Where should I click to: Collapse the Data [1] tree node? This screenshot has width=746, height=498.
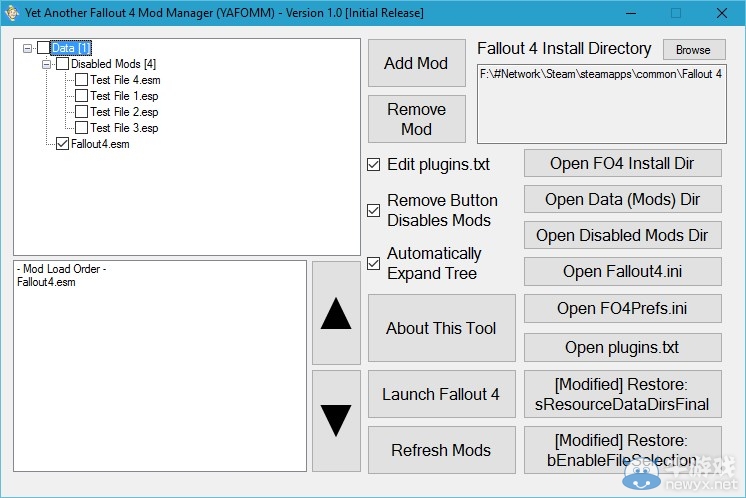point(28,48)
